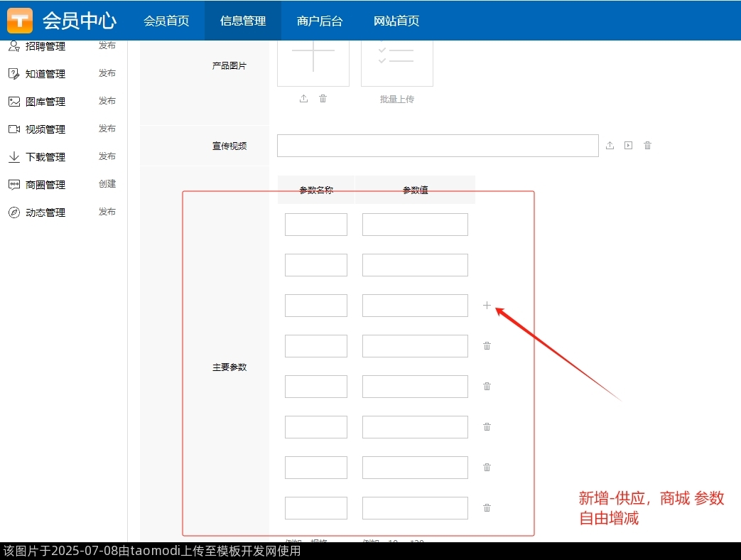Open the 网站首页 menu item
The width and height of the screenshot is (741, 560).
(x=396, y=21)
